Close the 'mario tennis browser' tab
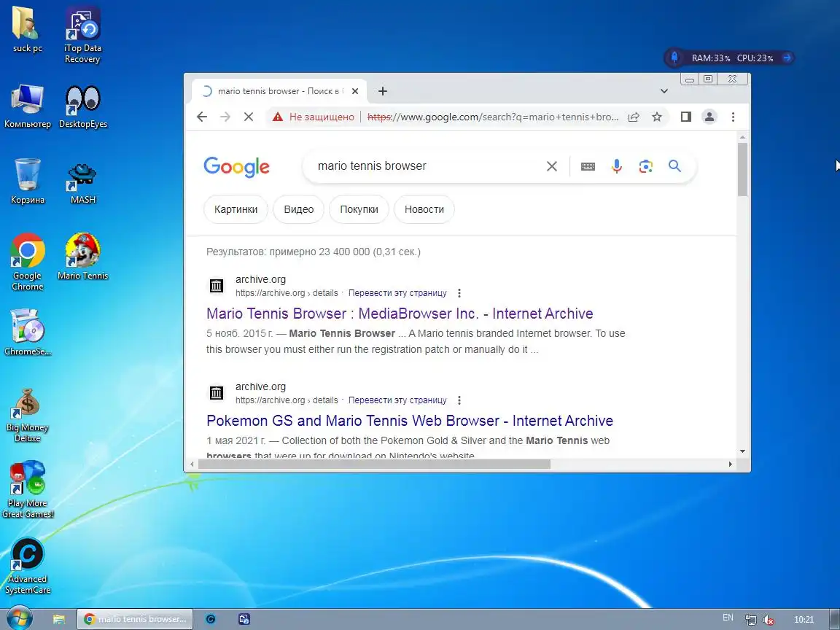Image resolution: width=840 pixels, height=630 pixels. (354, 91)
